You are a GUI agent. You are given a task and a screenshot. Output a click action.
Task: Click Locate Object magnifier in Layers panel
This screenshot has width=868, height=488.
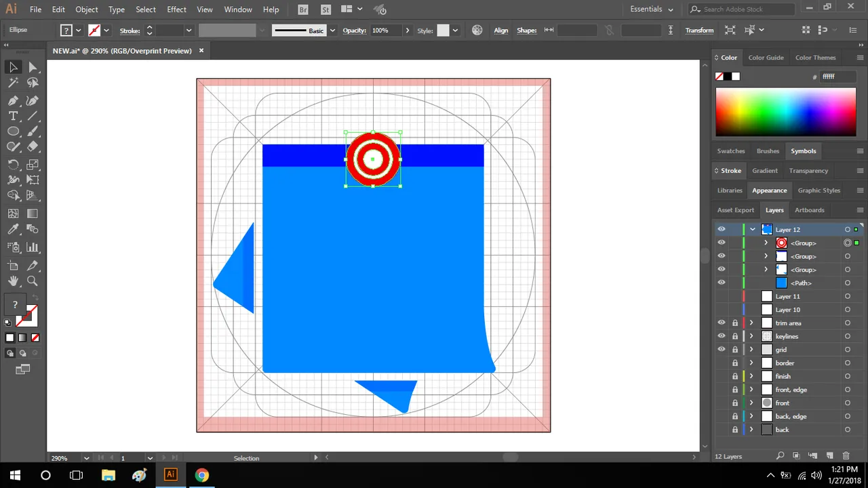781,456
